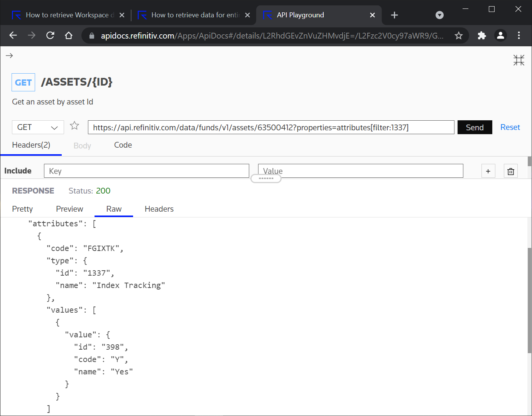
Task: Open the Body tab
Action: [x=82, y=146]
